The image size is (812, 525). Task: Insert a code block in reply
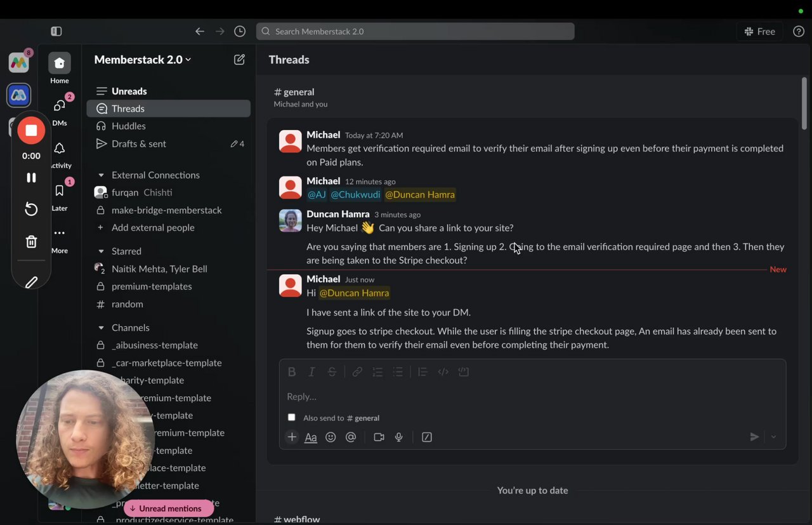pyautogui.click(x=464, y=372)
